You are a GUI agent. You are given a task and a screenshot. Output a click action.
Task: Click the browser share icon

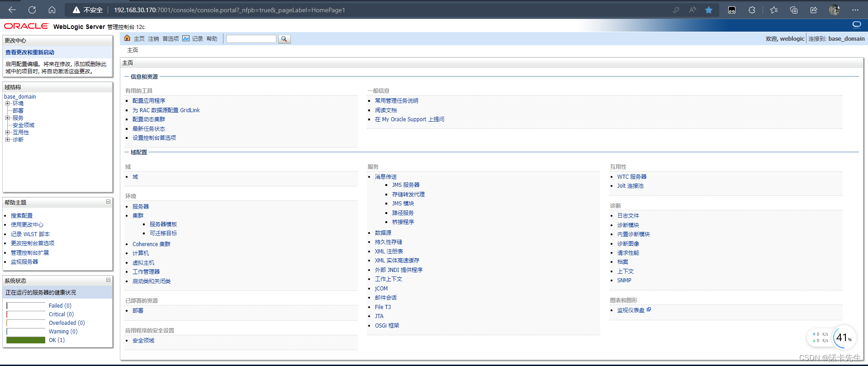pos(814,10)
